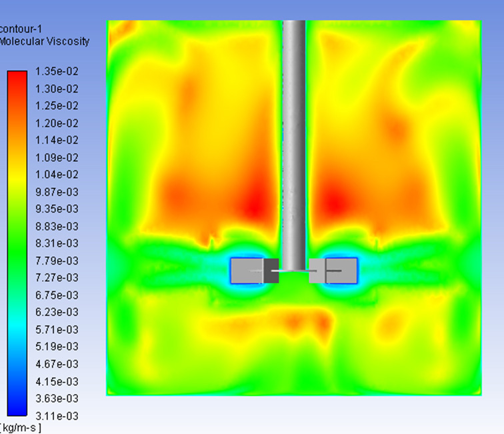The height and width of the screenshot is (434, 504).
Task: Click the 4.15e-03 legend label
Action: point(57,381)
